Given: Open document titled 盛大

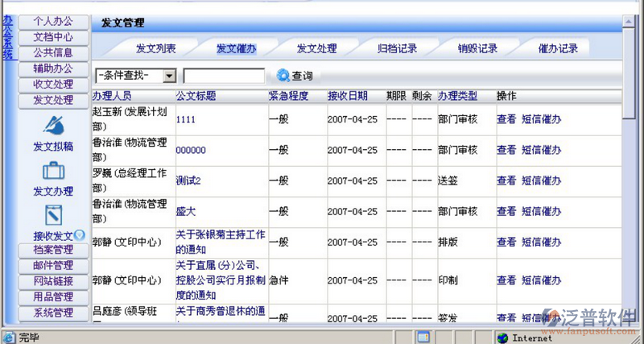Looking at the screenshot, I should (185, 211).
